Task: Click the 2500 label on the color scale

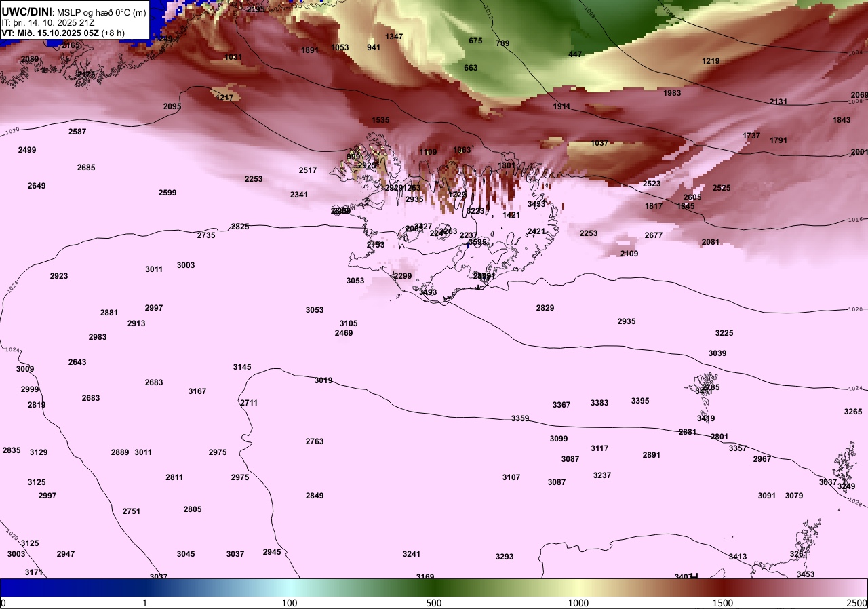Action: 857,603
